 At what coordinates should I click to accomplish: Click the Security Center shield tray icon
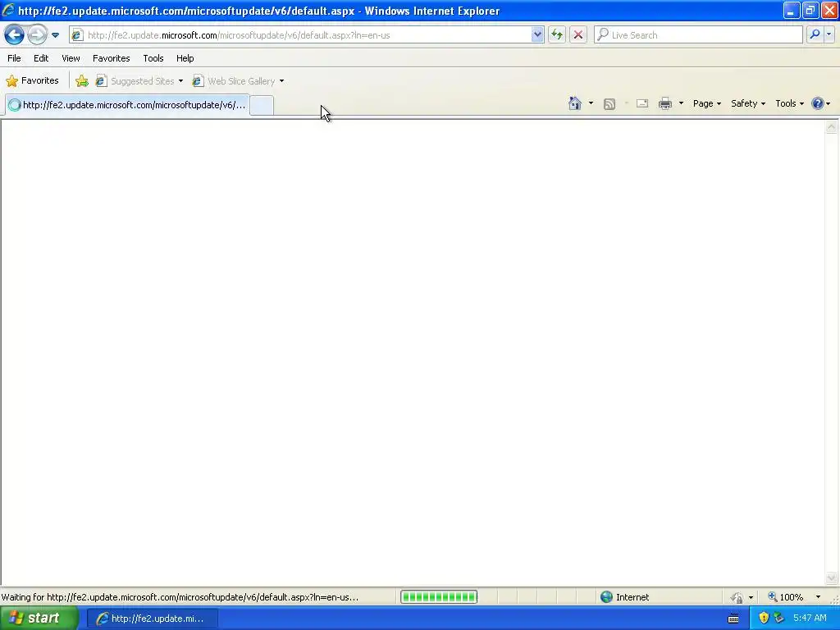tap(764, 618)
